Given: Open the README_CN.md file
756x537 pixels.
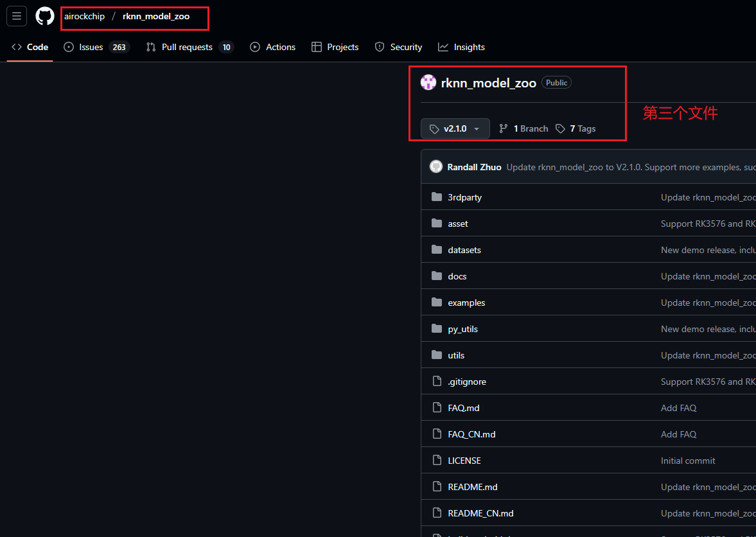Looking at the screenshot, I should coord(480,513).
